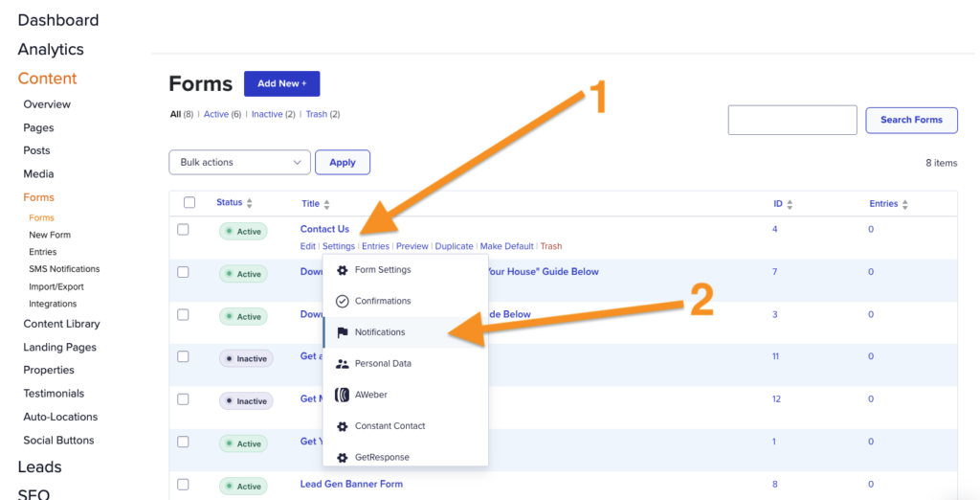Click the AWeber logo icon

[342, 395]
